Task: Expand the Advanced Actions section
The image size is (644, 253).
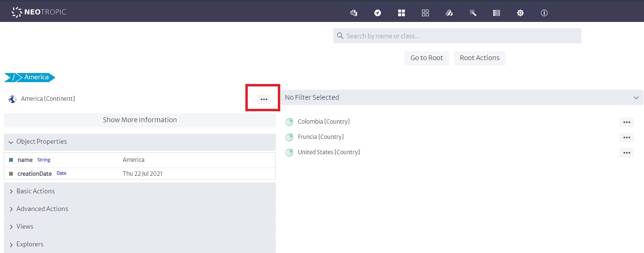Action: [x=139, y=209]
